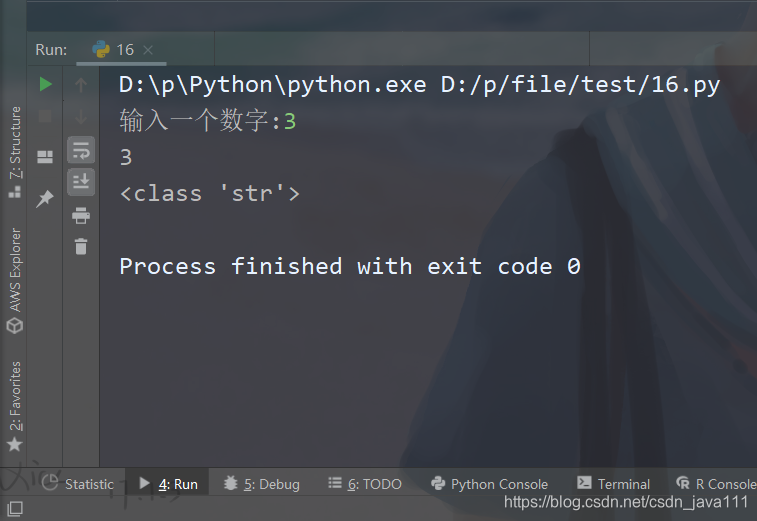Switch to the 4: Run tool window
This screenshot has width=757, height=521.
168,483
